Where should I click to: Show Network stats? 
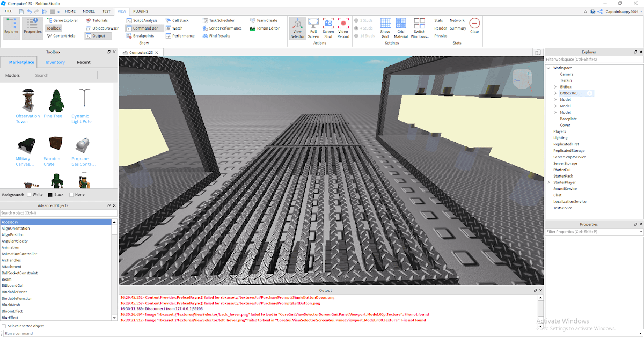(x=457, y=20)
